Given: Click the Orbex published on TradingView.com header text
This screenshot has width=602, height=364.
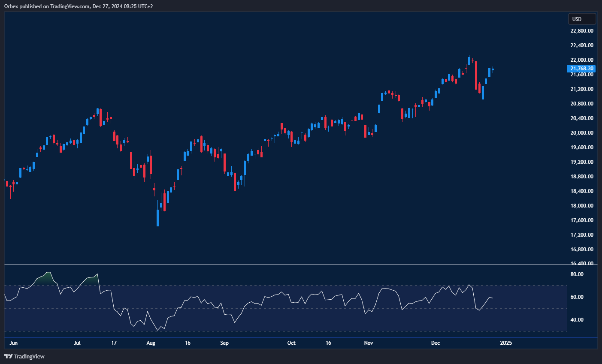Looking at the screenshot, I should point(78,6).
